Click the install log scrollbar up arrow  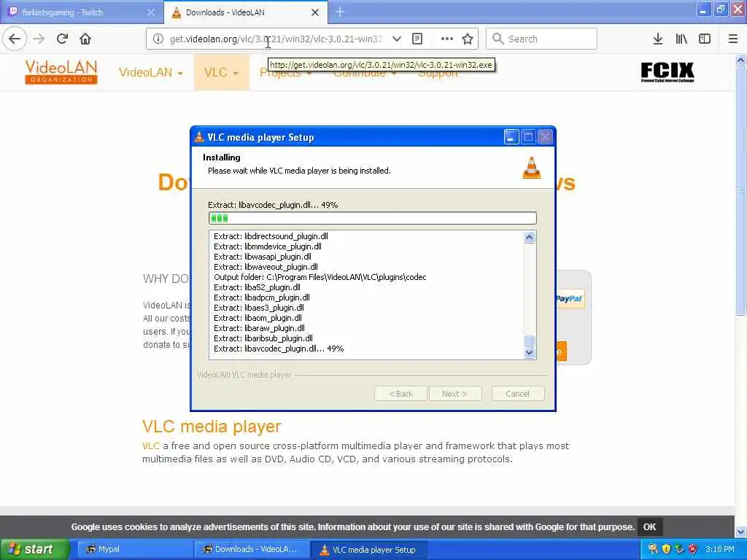tap(530, 237)
